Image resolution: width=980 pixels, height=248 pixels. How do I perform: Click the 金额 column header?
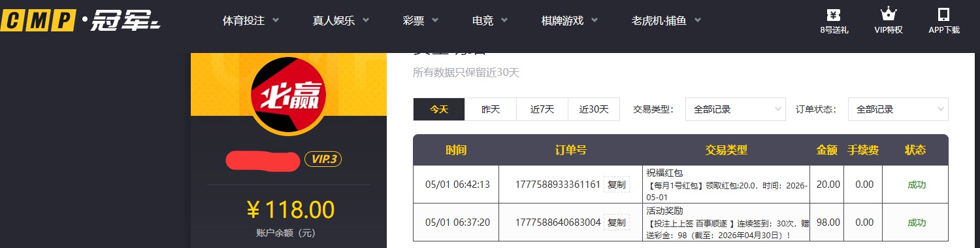(x=827, y=150)
